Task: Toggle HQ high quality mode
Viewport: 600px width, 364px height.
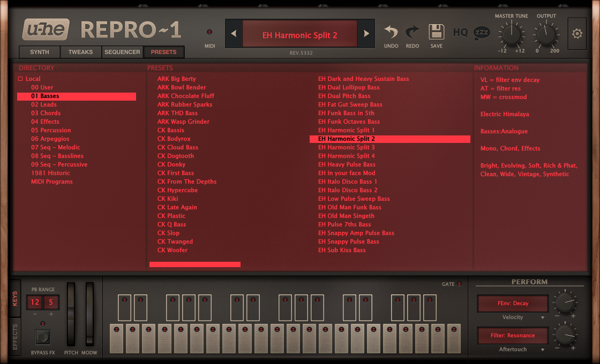Action: tap(460, 33)
